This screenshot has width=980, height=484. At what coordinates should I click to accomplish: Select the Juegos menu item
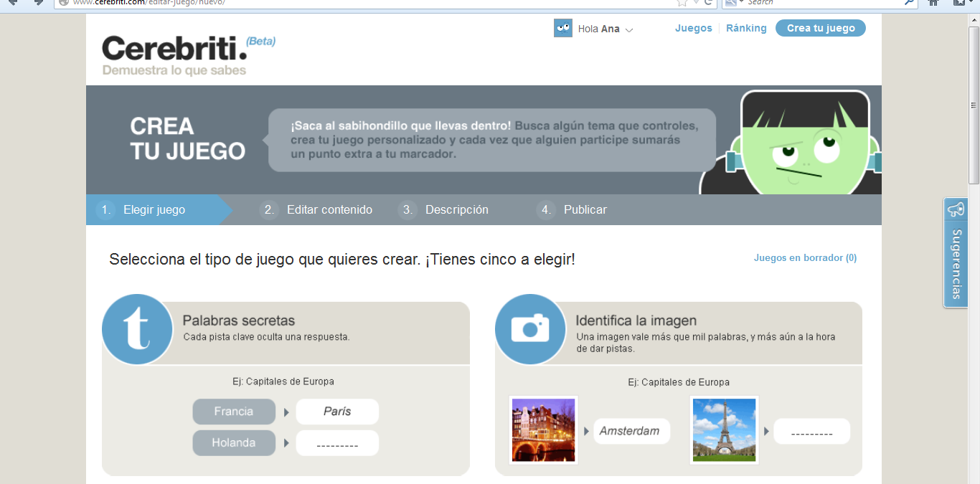[693, 27]
